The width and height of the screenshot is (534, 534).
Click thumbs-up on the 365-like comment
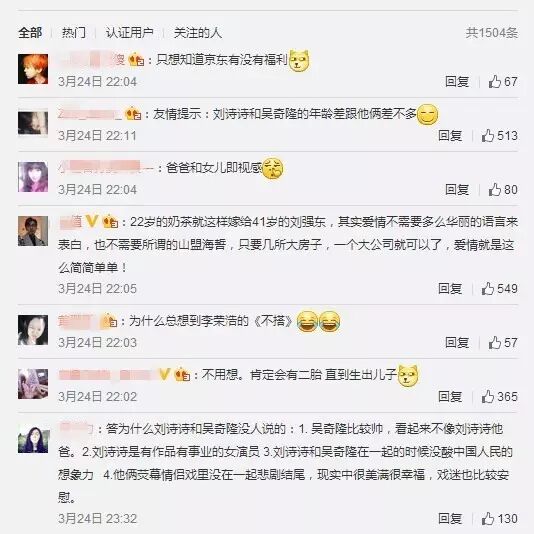[487, 396]
